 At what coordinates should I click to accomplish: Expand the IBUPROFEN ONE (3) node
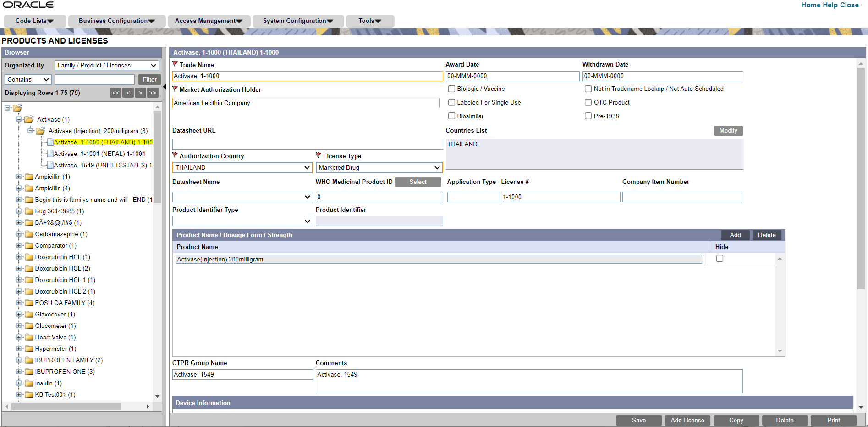(x=19, y=372)
